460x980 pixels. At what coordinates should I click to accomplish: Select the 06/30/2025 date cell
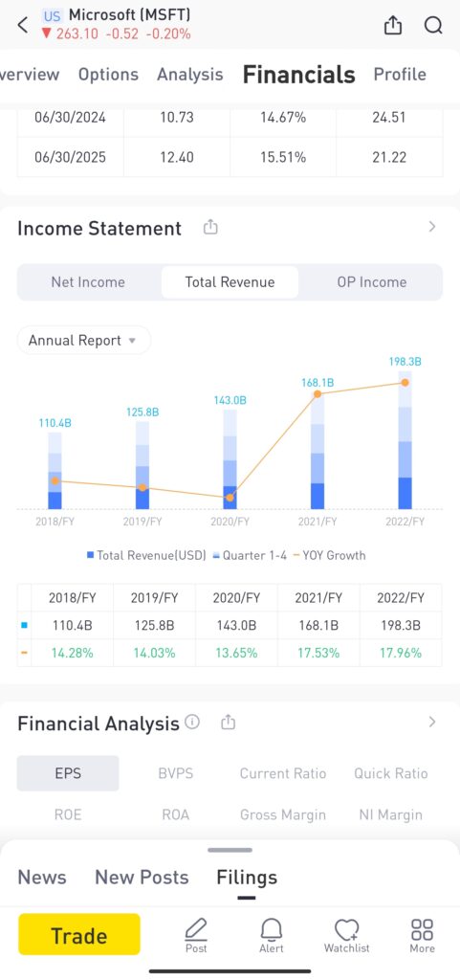click(x=71, y=157)
